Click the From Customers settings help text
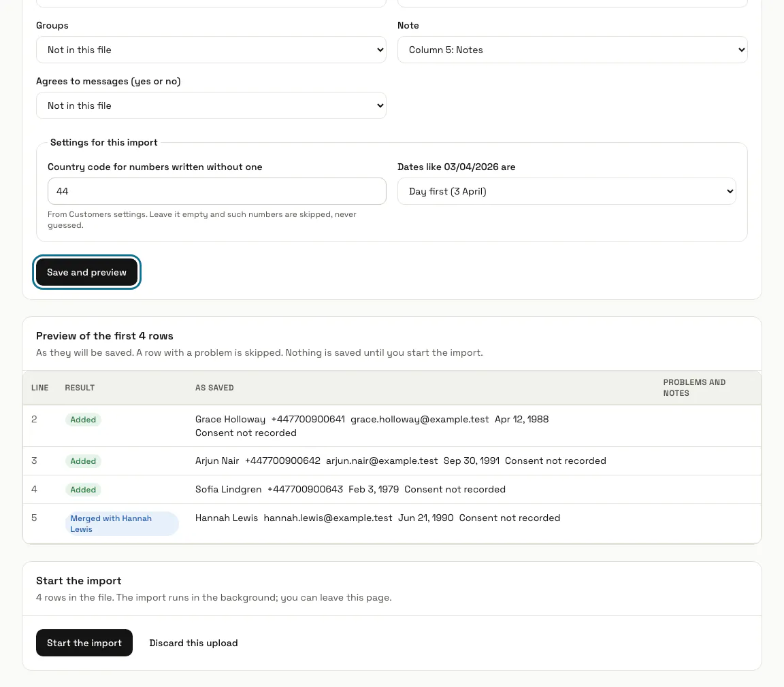Viewport: 784px width, 687px height. tap(202, 220)
